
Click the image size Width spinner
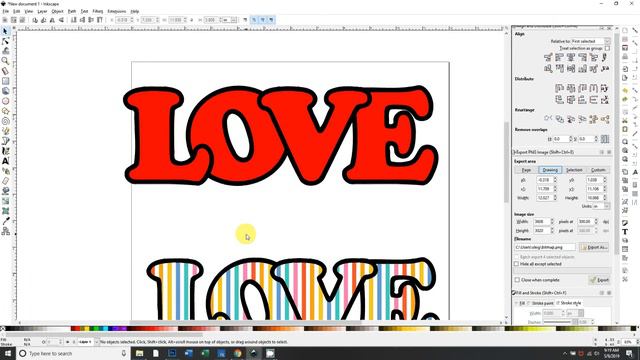tap(544, 222)
